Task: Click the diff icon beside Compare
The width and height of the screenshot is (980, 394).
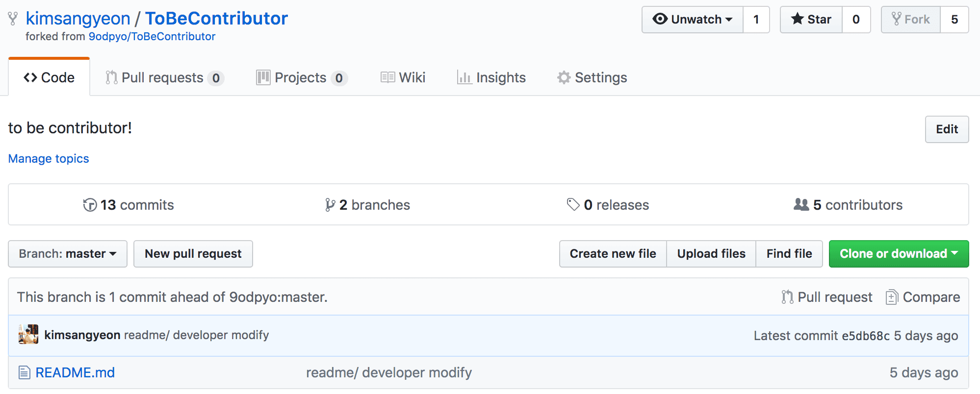Action: click(x=892, y=297)
